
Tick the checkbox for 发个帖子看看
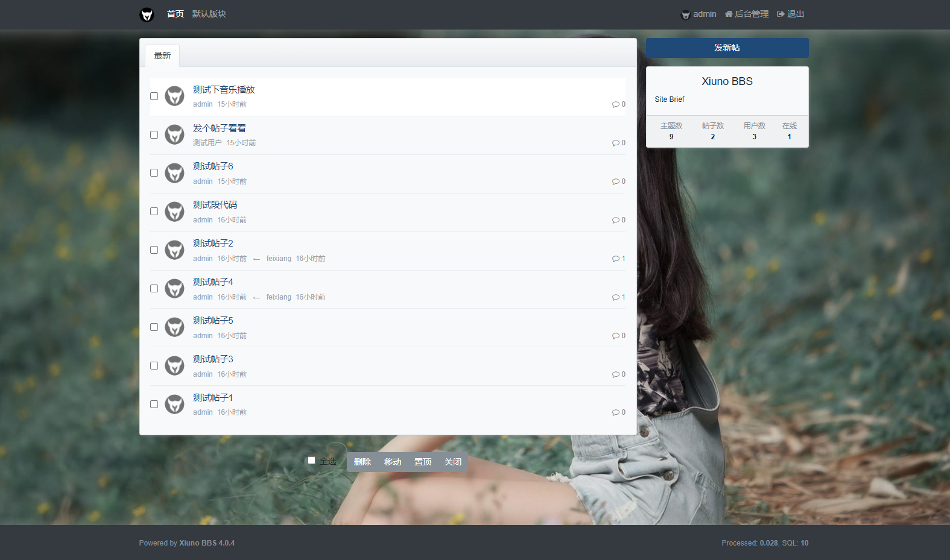(154, 134)
